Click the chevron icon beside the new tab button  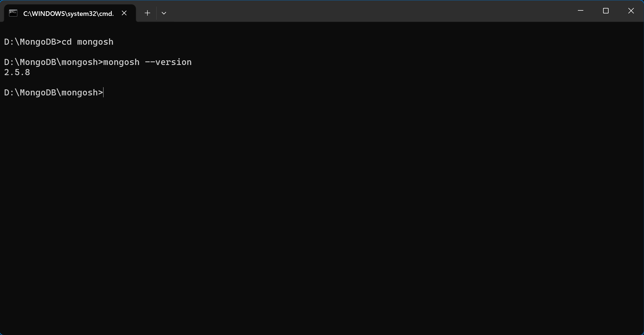pos(164,13)
